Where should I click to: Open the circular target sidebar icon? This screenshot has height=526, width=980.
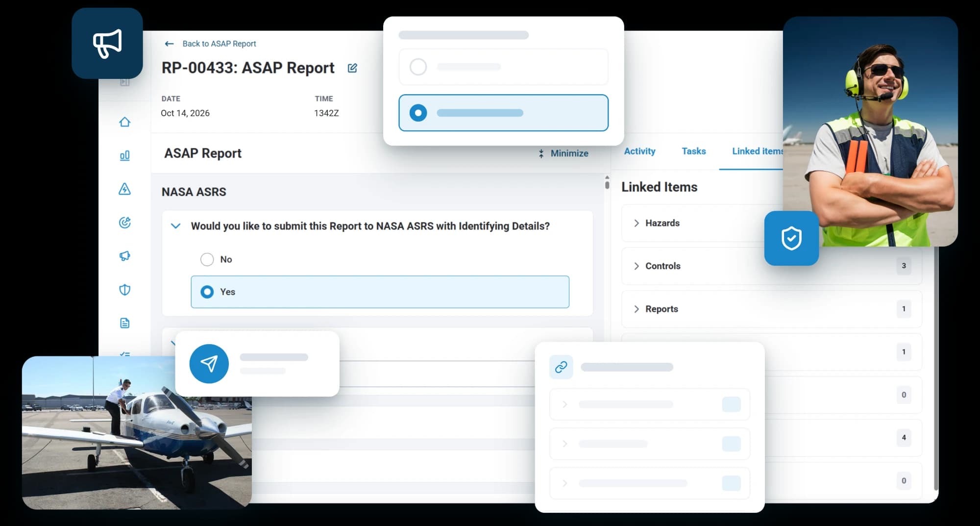pyautogui.click(x=125, y=223)
